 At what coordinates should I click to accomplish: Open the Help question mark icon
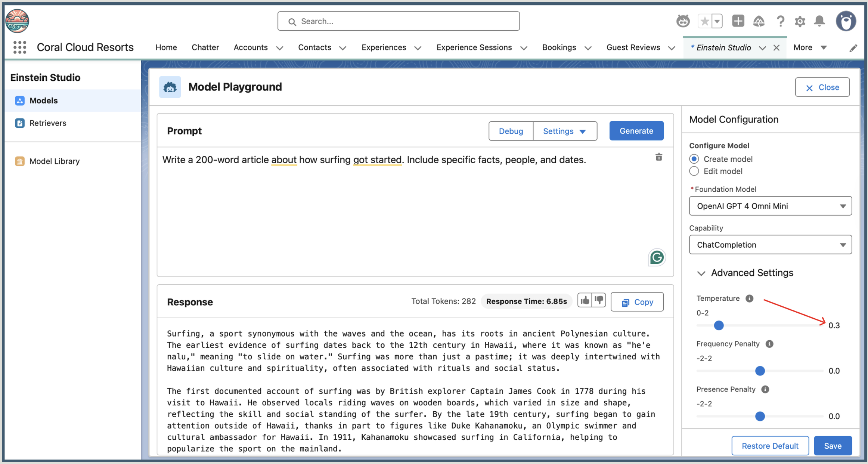(x=780, y=21)
